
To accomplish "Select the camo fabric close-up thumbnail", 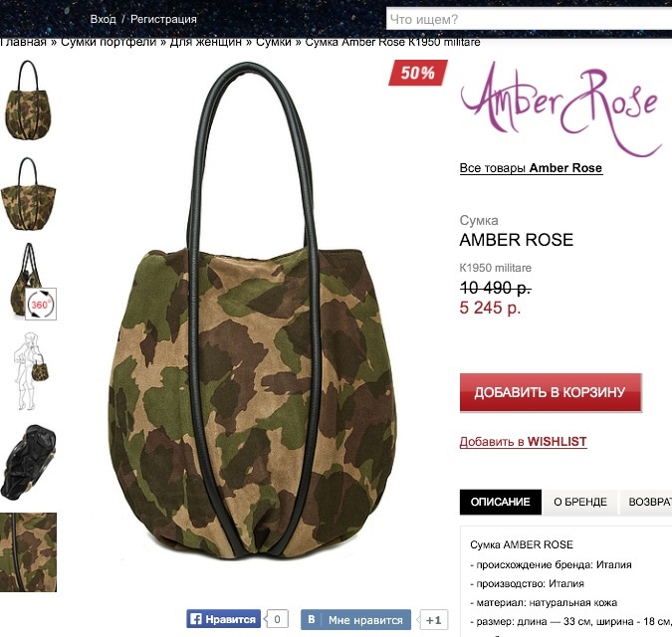I will [x=28, y=552].
